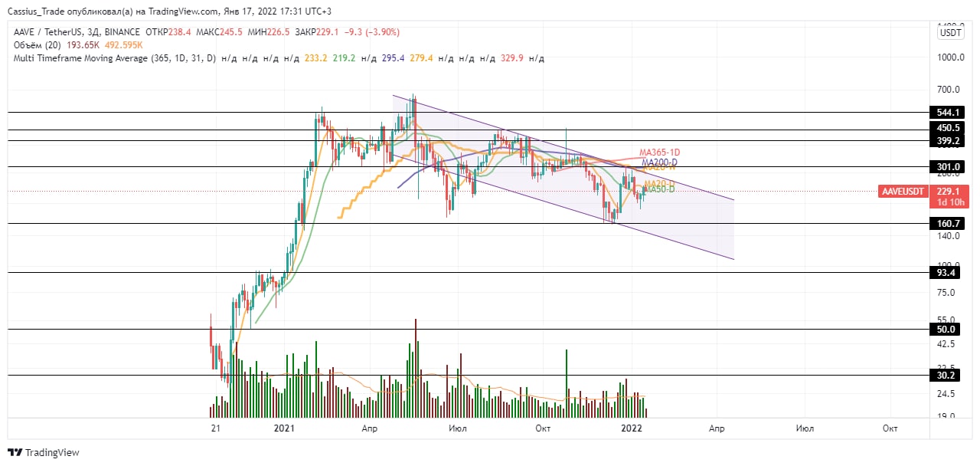
Task: Click the 2022 label on time axis
Action: [x=632, y=427]
